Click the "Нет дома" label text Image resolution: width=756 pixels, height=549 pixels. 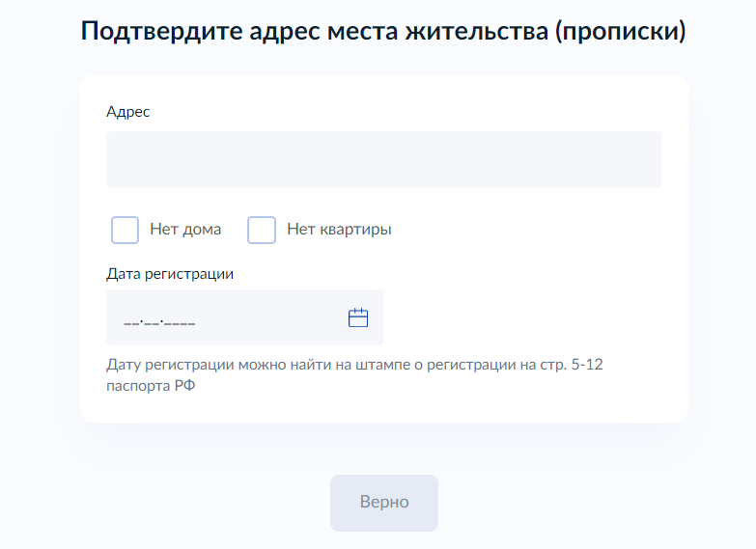tap(185, 229)
